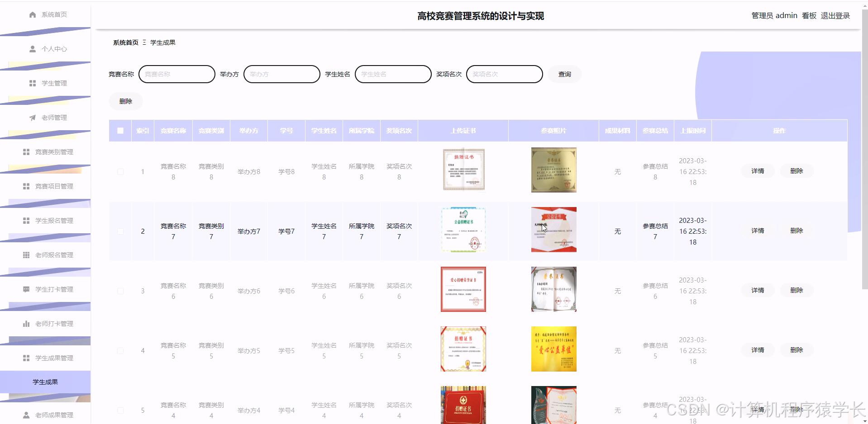Click the paper-plane icon for 老师管理
Screen dimensions: 868x424
point(32,117)
